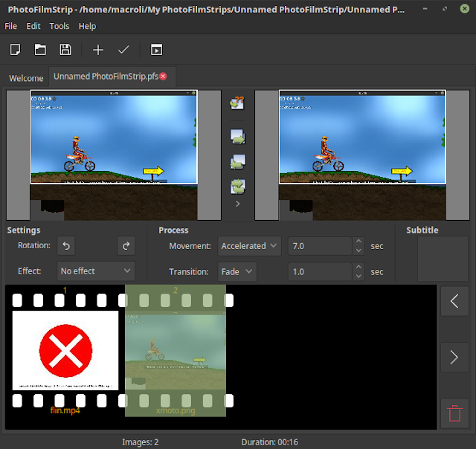Click the end position preview image
The width and height of the screenshot is (476, 449).
click(x=362, y=155)
